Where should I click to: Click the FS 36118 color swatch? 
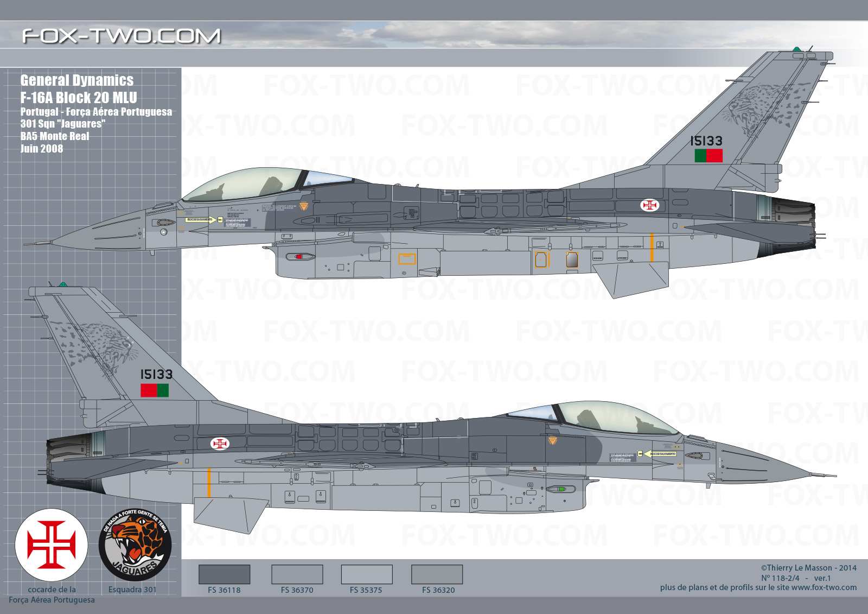(x=224, y=574)
